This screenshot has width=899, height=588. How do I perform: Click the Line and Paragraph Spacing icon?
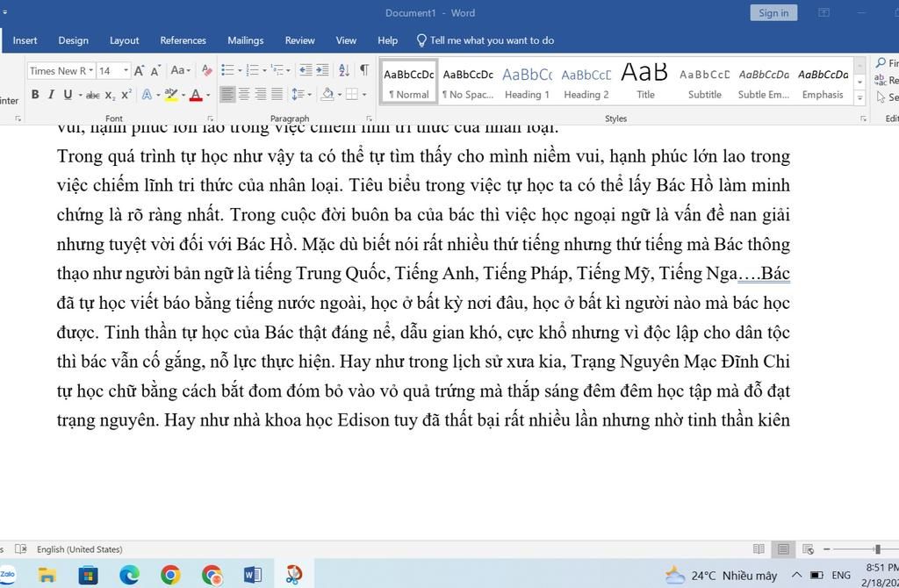pyautogui.click(x=298, y=94)
